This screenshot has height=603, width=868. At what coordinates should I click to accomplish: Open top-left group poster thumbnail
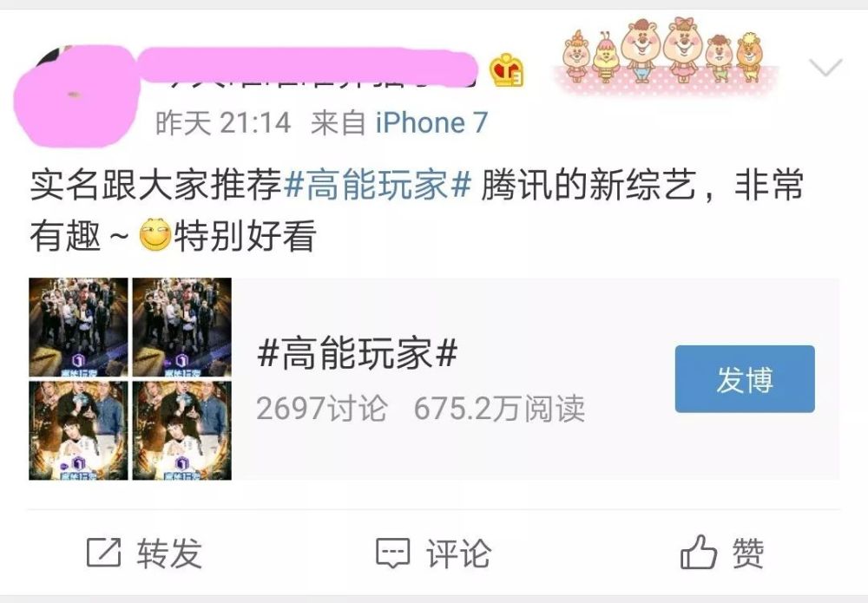point(79,327)
